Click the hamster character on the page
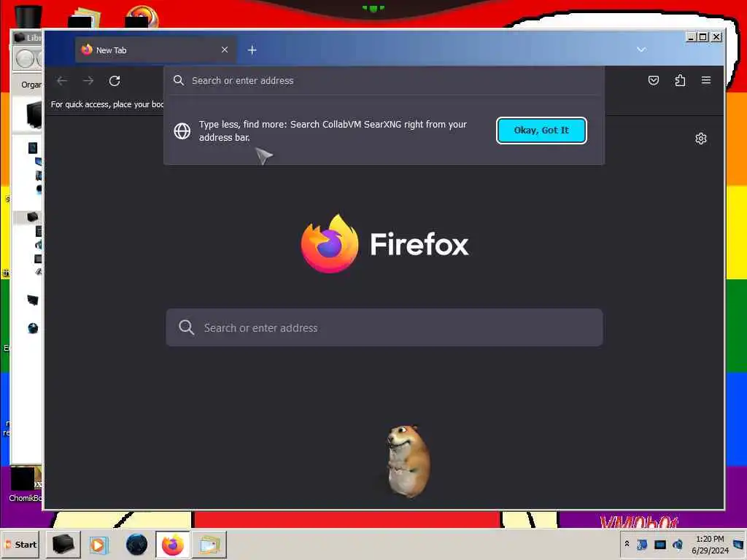The height and width of the screenshot is (560, 747). coord(408,461)
